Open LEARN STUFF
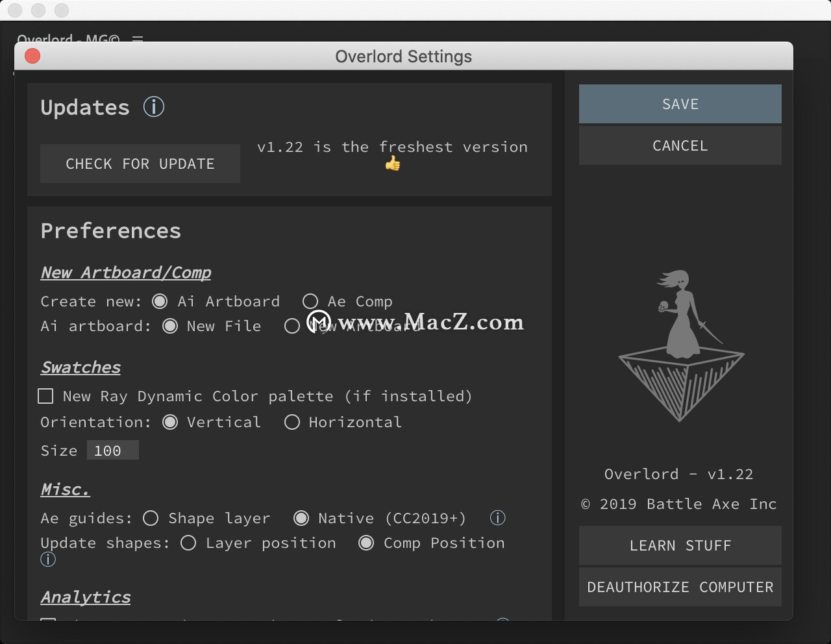The width and height of the screenshot is (831, 644). click(x=680, y=545)
